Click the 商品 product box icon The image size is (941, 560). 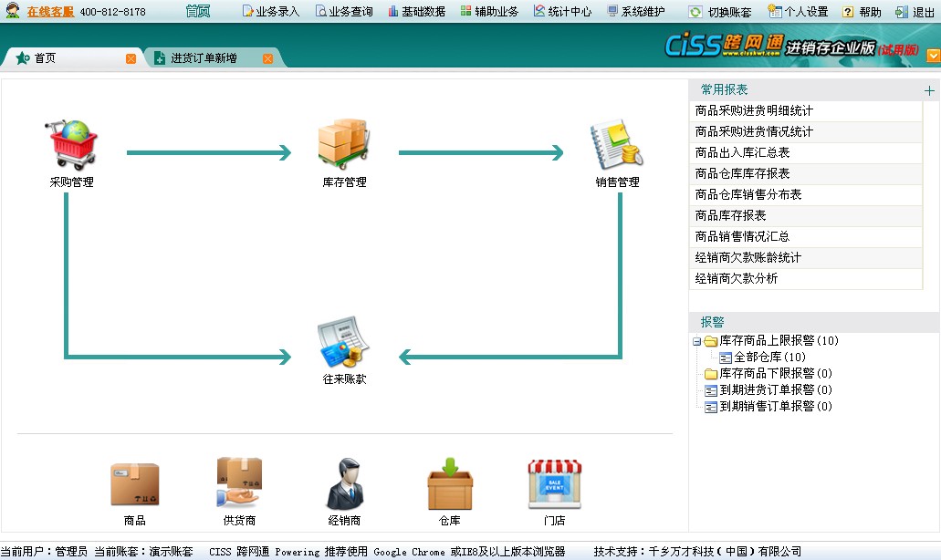[134, 484]
